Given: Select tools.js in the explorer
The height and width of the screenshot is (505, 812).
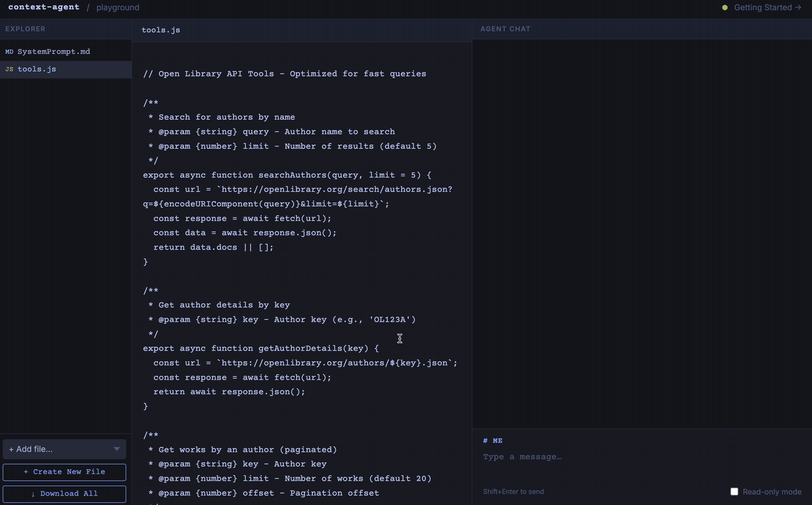Looking at the screenshot, I should point(66,69).
